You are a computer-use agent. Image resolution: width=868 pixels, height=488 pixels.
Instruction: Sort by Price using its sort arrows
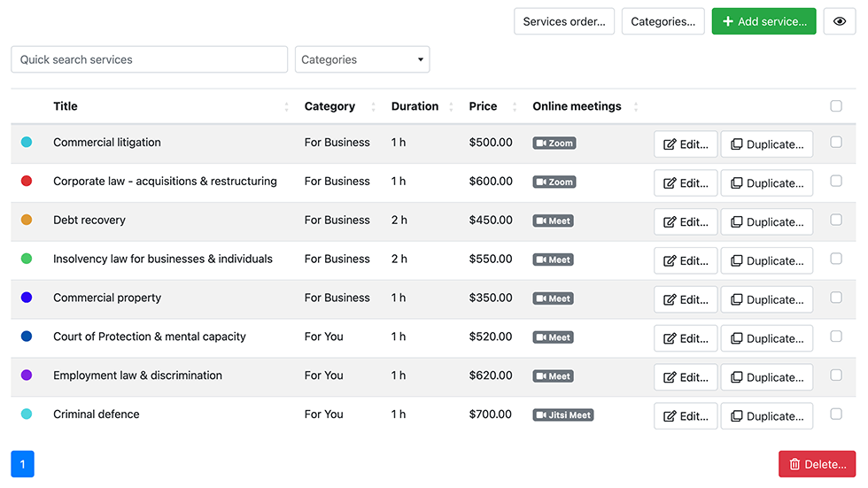coord(515,107)
